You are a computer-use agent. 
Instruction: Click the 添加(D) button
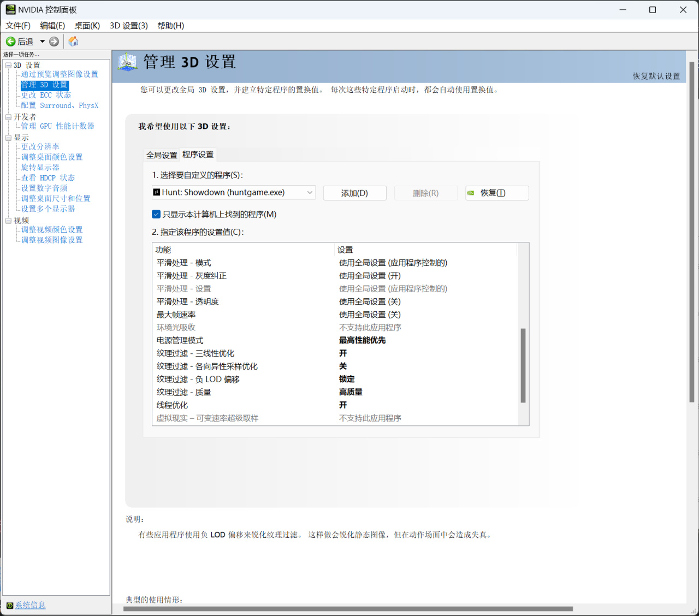coord(355,193)
